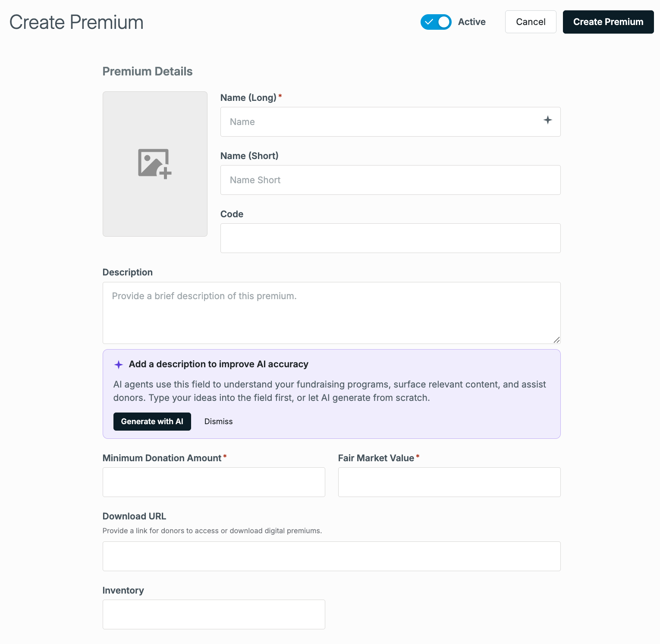The image size is (660, 644).
Task: Toggle the Active switch off
Action: [436, 22]
